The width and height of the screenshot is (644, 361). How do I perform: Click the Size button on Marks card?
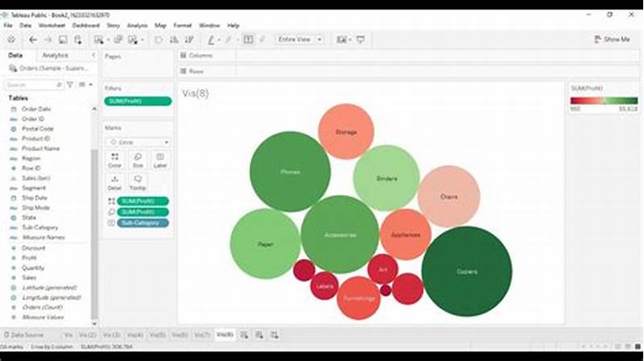(138, 160)
